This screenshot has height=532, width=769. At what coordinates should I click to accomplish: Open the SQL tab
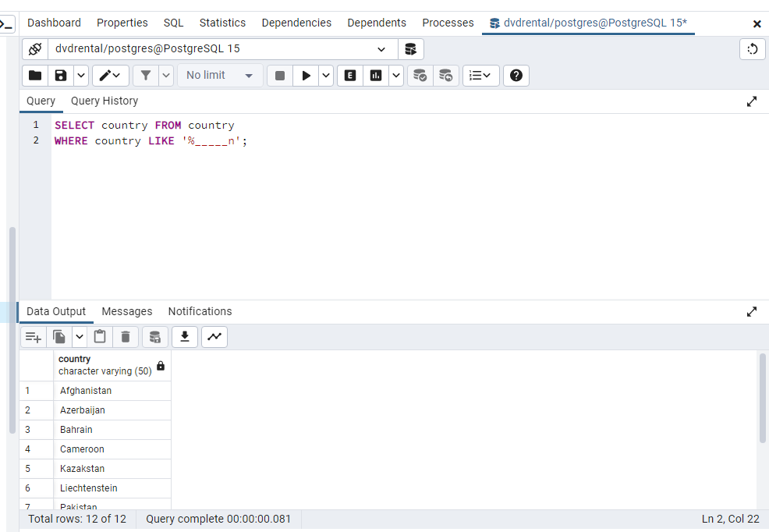[174, 23]
